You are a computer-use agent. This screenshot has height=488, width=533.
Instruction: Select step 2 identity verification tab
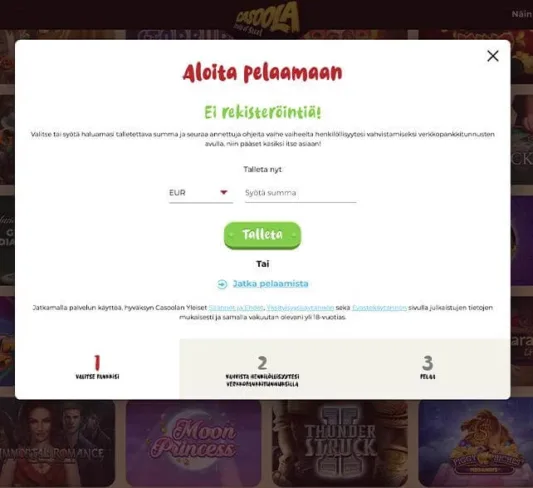[x=262, y=368]
